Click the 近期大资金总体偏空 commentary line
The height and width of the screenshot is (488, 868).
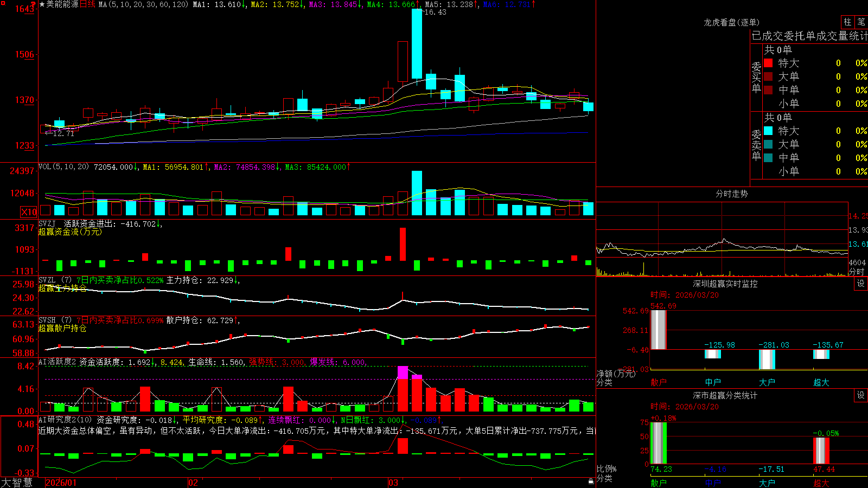317,431
